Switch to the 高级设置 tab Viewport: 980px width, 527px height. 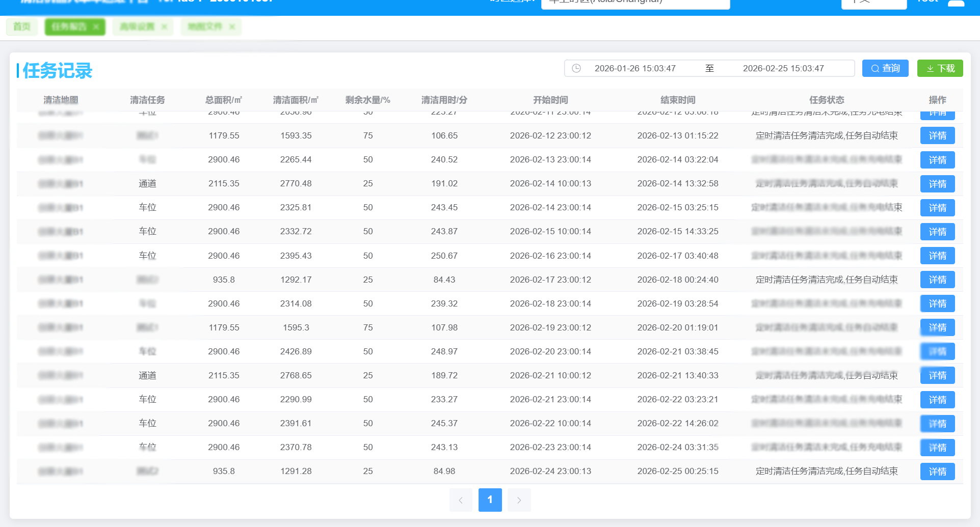point(137,27)
